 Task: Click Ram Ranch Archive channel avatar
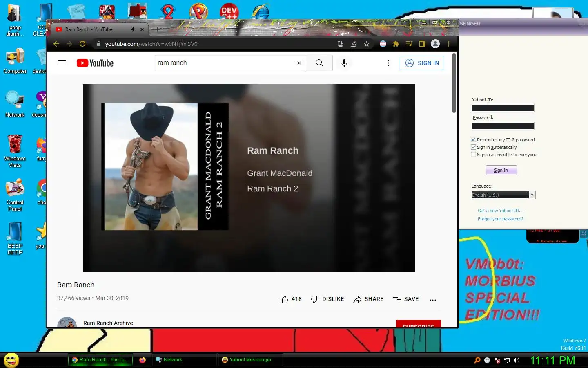point(67,322)
